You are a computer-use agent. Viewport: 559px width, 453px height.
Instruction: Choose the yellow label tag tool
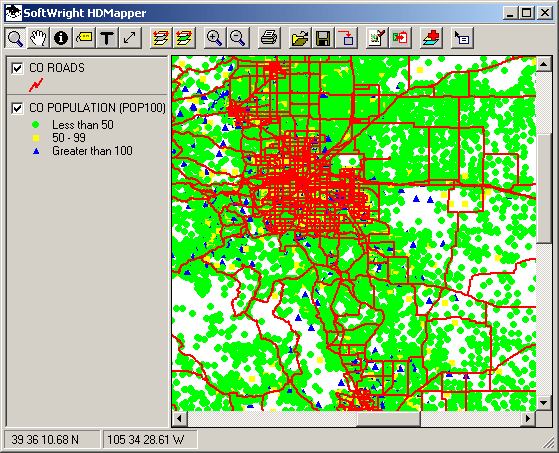[x=84, y=38]
